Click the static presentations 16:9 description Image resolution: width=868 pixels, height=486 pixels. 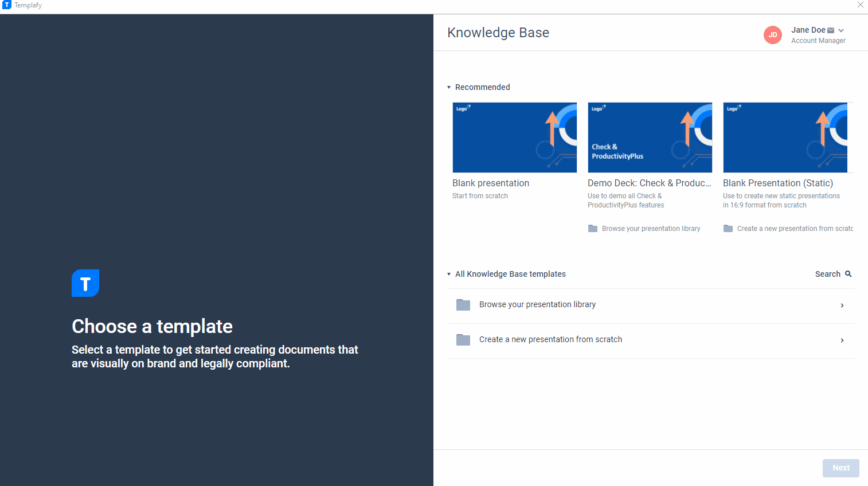coord(781,201)
